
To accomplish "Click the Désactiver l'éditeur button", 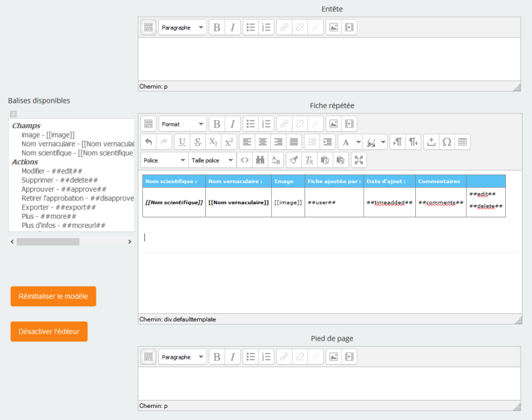I will click(49, 331).
